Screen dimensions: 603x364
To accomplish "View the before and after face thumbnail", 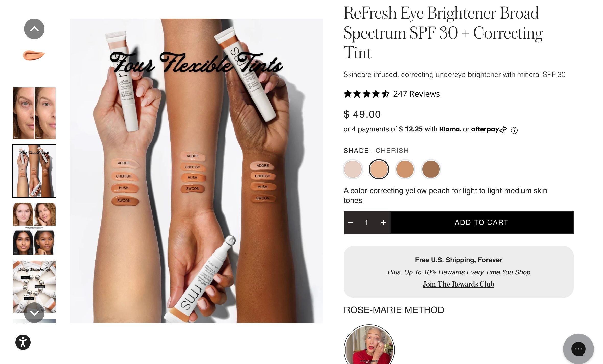I will point(34,113).
